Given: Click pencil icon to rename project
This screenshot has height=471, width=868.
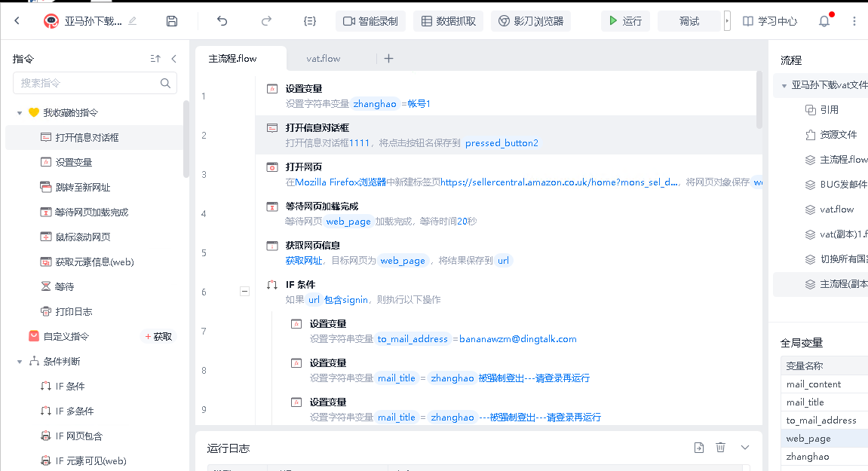Looking at the screenshot, I should click(x=133, y=21).
